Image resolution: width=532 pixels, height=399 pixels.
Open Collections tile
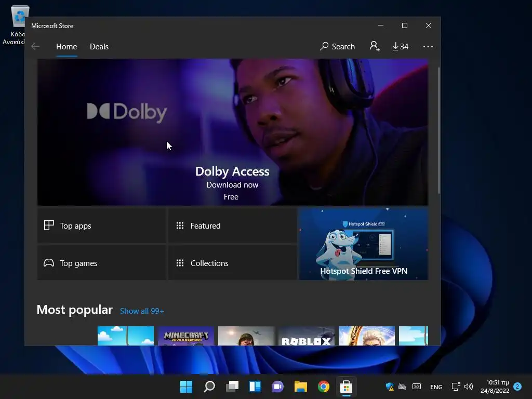[x=232, y=263]
